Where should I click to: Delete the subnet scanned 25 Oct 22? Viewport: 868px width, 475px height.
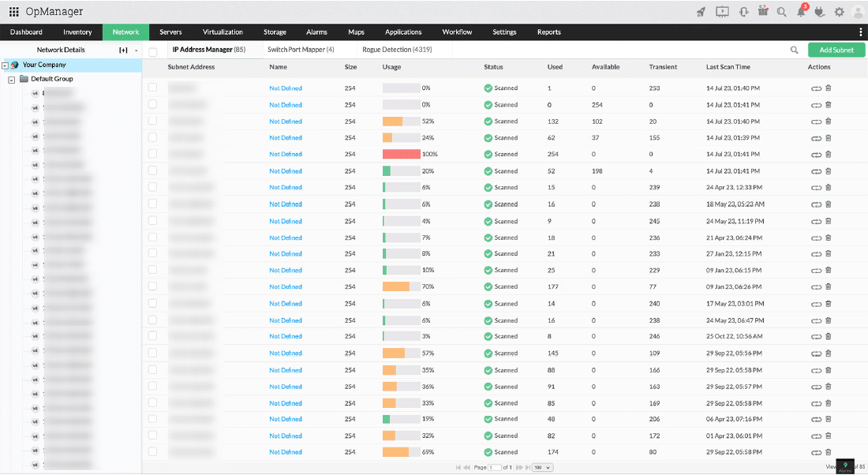[x=828, y=337]
